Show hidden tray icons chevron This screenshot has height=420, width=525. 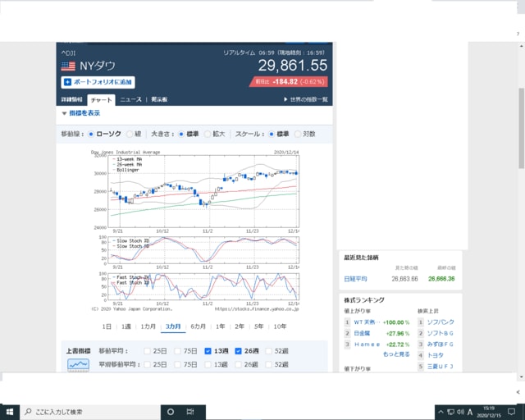pos(441,412)
